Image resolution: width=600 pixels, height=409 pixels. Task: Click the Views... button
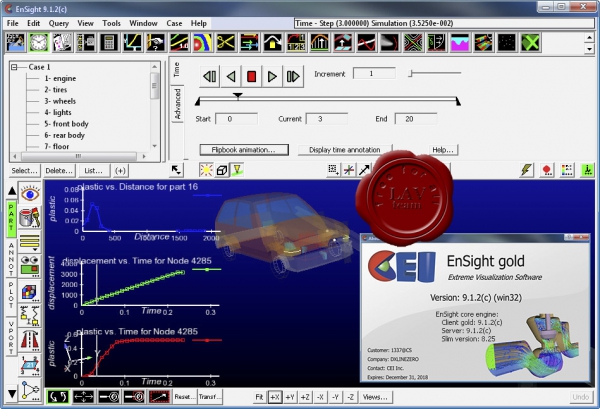(x=375, y=397)
